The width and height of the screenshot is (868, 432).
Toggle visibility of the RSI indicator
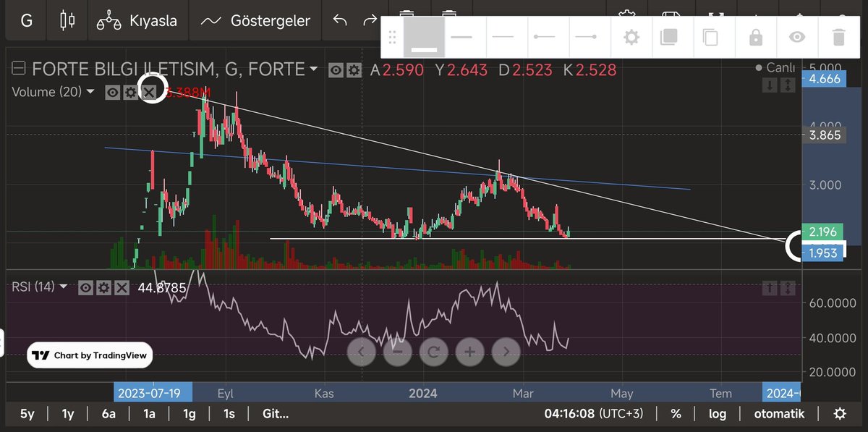pyautogui.click(x=85, y=287)
